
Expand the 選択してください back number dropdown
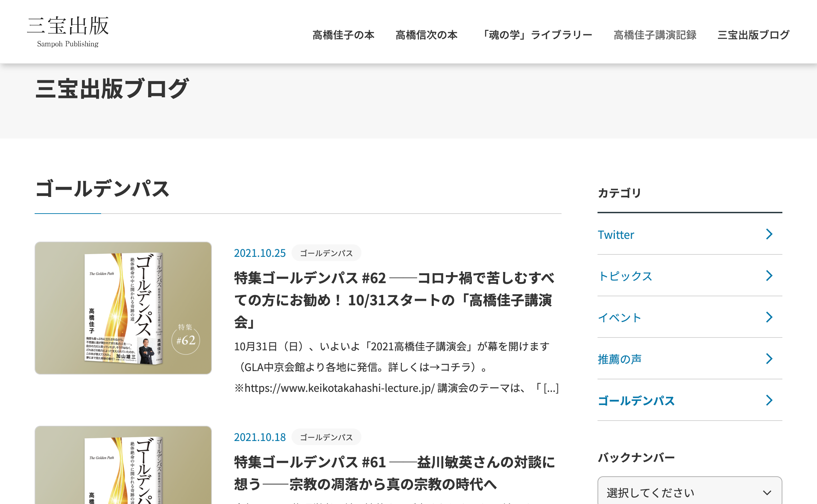point(690,492)
